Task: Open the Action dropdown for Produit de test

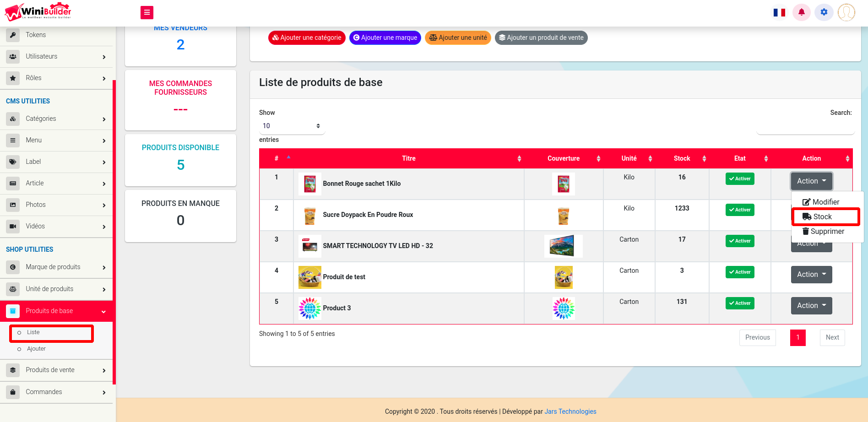Action: 811,274
